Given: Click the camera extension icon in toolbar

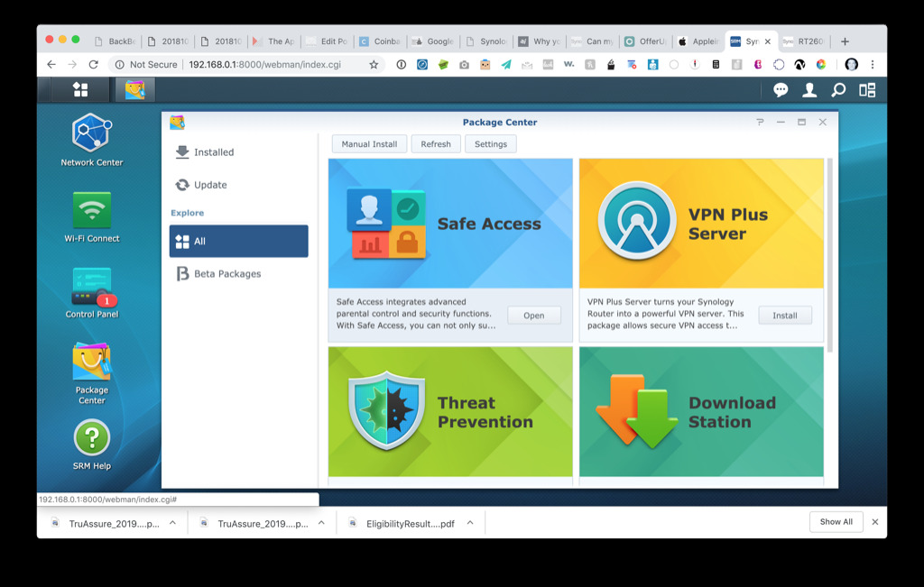Looking at the screenshot, I should 465,64.
